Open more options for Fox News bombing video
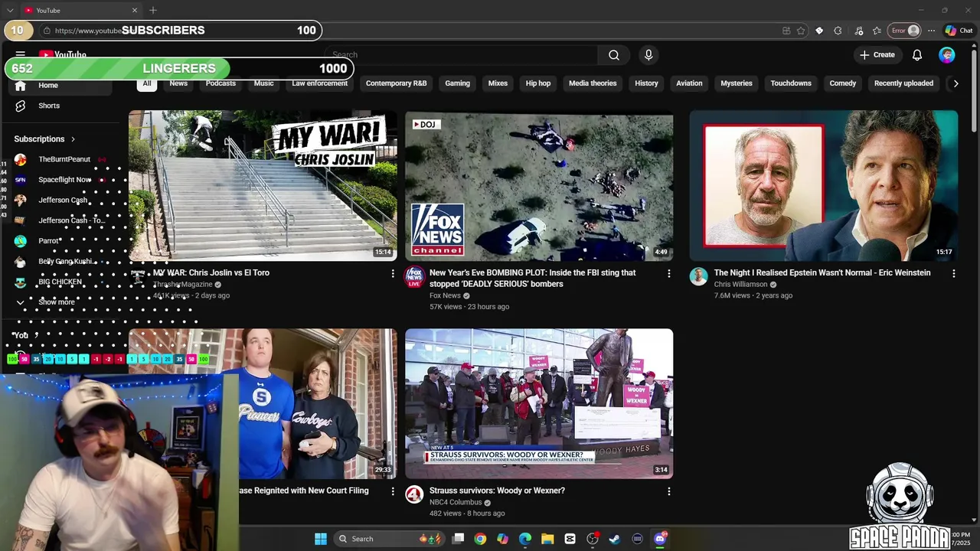Screen dimensions: 980x551 coord(668,273)
